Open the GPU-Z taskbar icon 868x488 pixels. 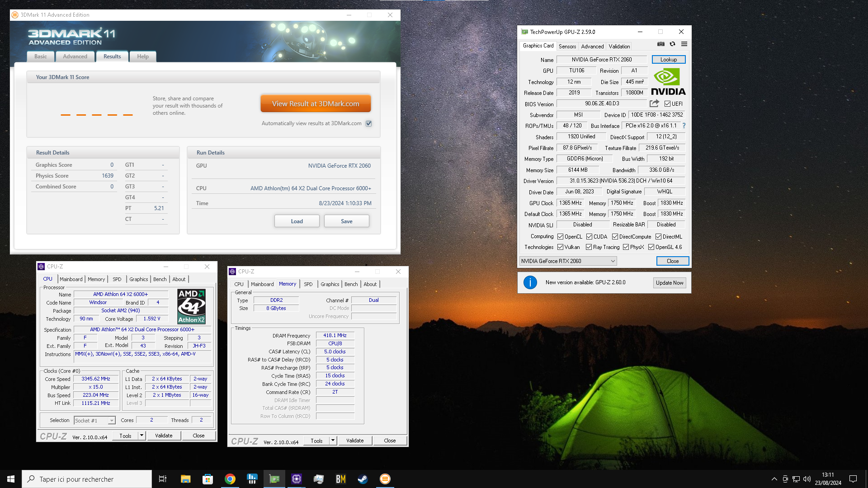274,479
